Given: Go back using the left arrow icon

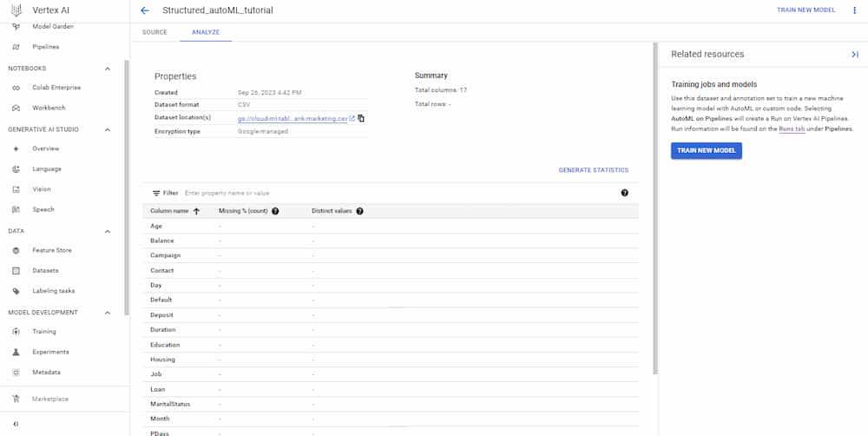Looking at the screenshot, I should coord(145,10).
